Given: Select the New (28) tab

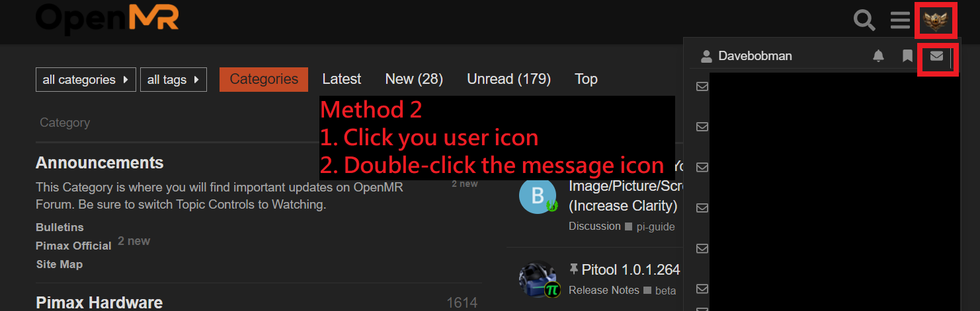Looking at the screenshot, I should 414,79.
